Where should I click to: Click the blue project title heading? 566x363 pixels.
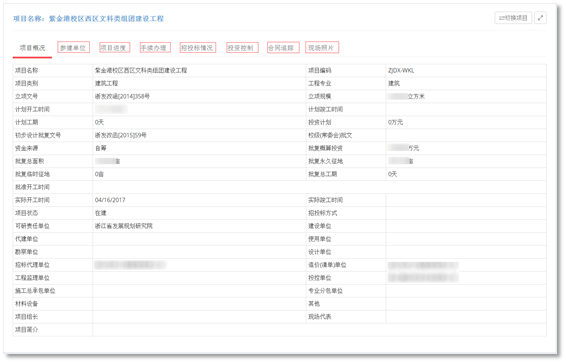[88, 19]
